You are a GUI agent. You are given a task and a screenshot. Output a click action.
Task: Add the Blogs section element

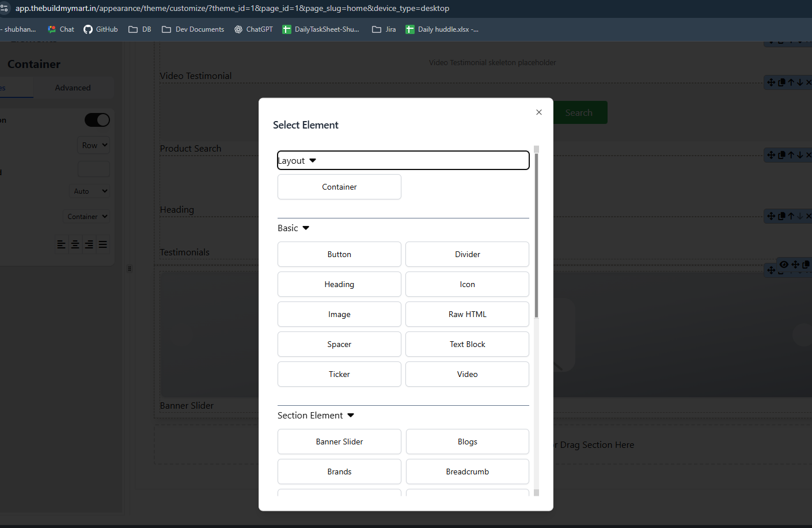[x=468, y=442]
